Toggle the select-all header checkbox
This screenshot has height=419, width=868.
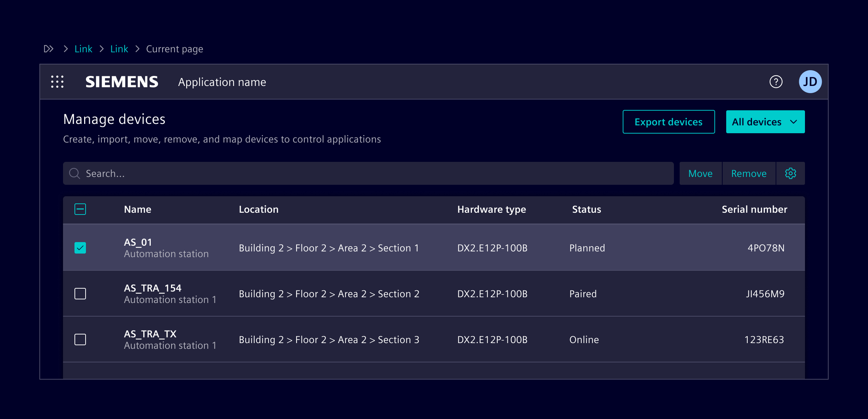[80, 209]
